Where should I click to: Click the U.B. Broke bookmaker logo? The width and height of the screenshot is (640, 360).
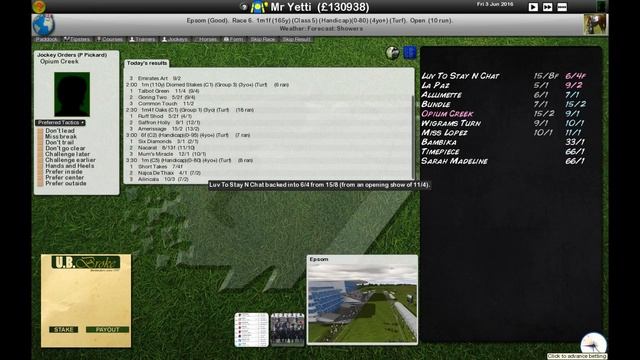click(86, 262)
